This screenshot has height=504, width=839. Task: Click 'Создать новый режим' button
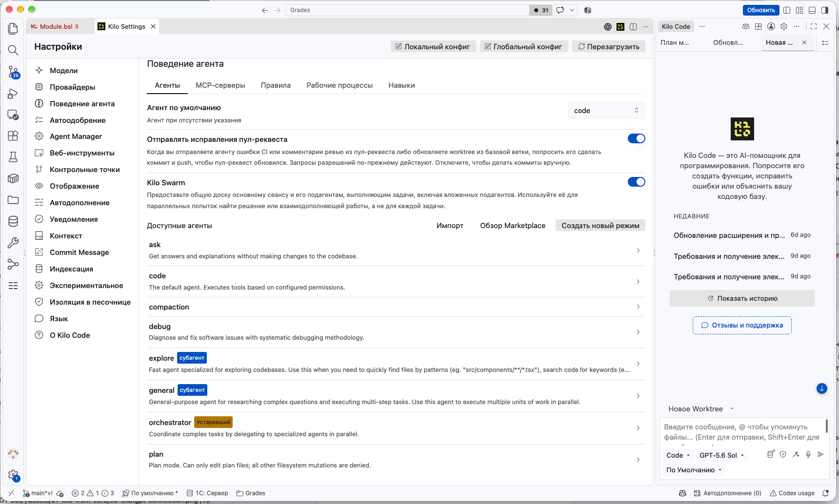tap(600, 226)
